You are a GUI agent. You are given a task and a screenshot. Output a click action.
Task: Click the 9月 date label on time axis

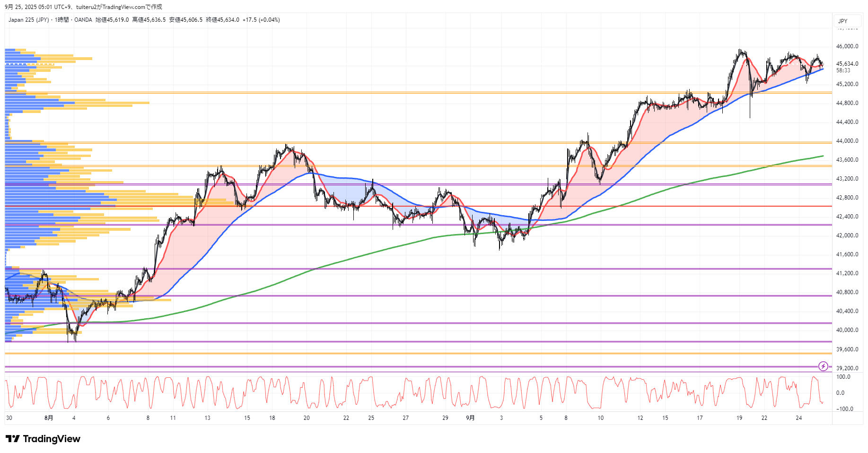click(x=470, y=418)
